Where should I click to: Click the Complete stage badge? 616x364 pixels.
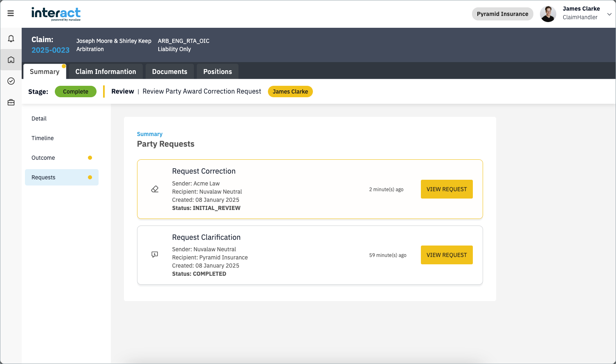[76, 92]
